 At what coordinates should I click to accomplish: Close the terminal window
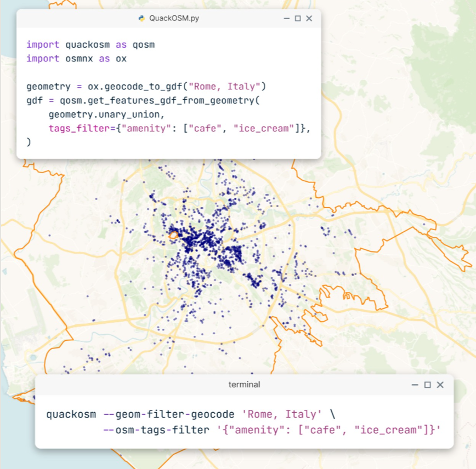tap(440, 385)
